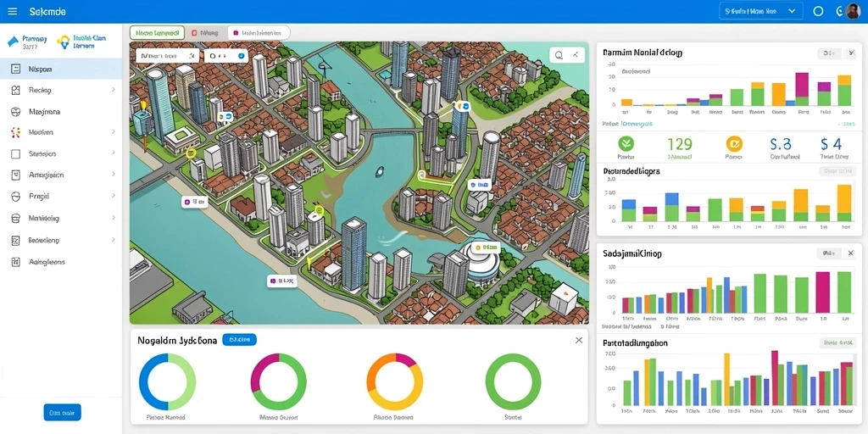Toggle the red checkbox filter tab above the map
The image size is (868, 434).
[194, 33]
